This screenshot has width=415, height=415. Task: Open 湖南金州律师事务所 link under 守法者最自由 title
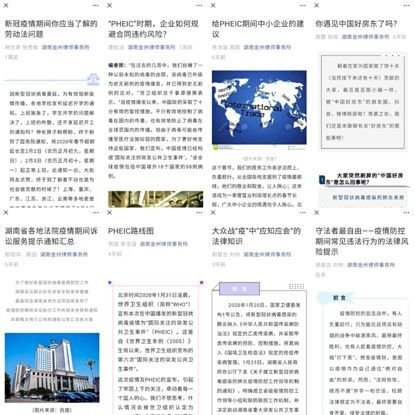click(x=371, y=265)
